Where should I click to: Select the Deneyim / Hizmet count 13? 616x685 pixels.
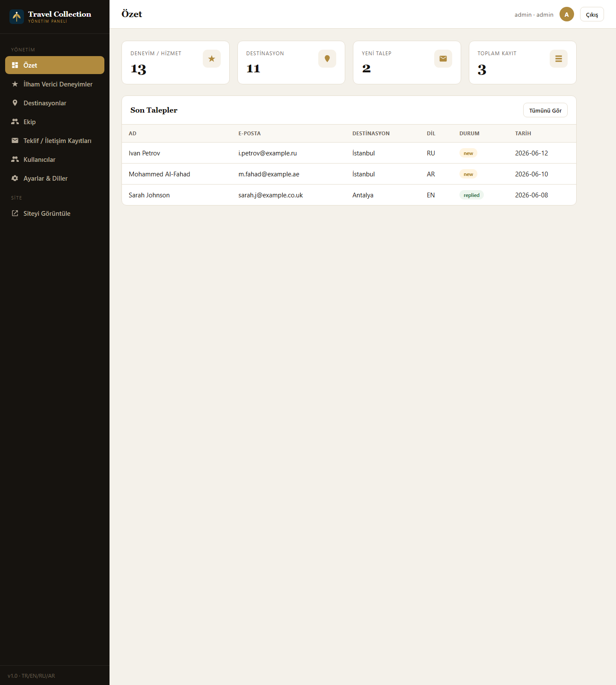(138, 69)
